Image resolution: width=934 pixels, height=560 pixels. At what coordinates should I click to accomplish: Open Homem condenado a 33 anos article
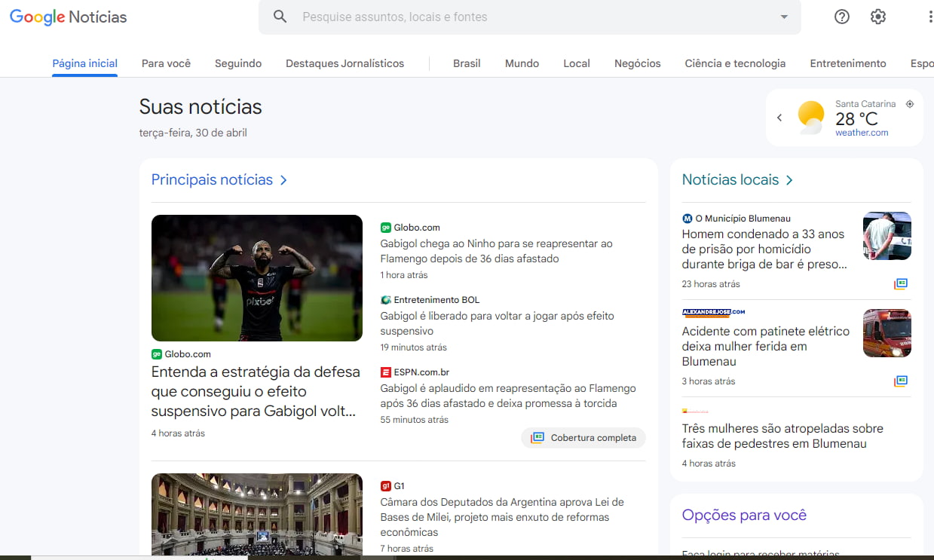pos(764,249)
